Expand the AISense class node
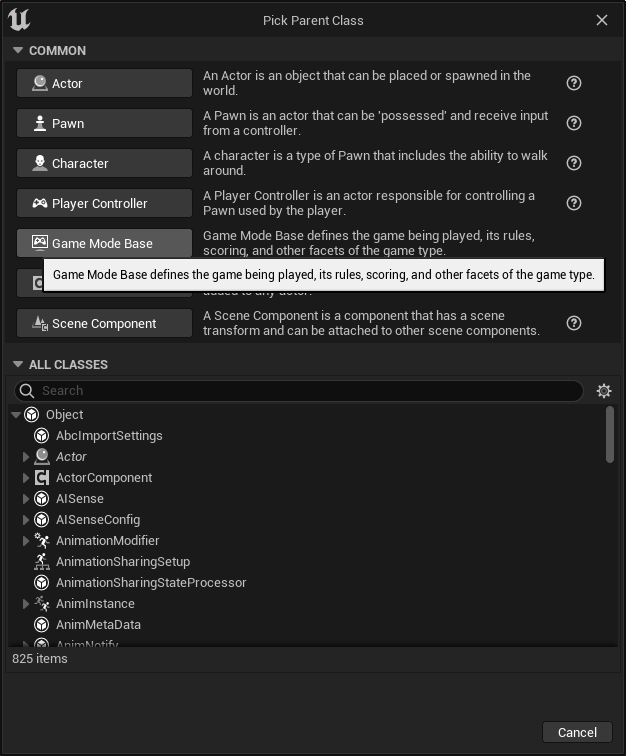This screenshot has height=756, width=626. click(x=26, y=499)
